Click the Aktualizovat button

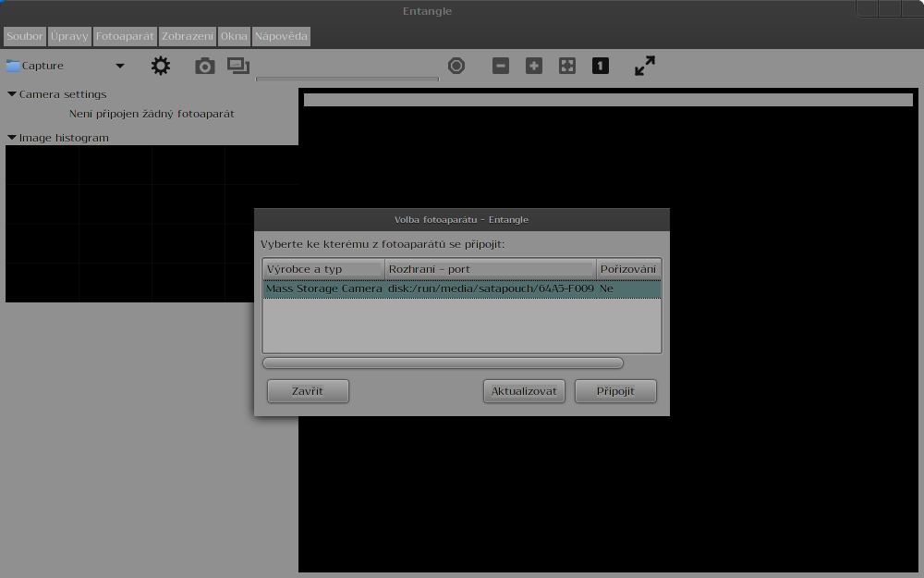coord(524,391)
